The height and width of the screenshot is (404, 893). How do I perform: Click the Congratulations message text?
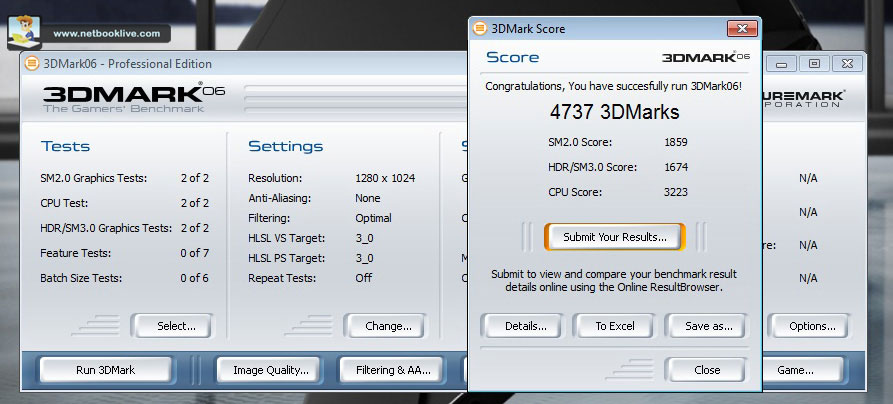613,86
